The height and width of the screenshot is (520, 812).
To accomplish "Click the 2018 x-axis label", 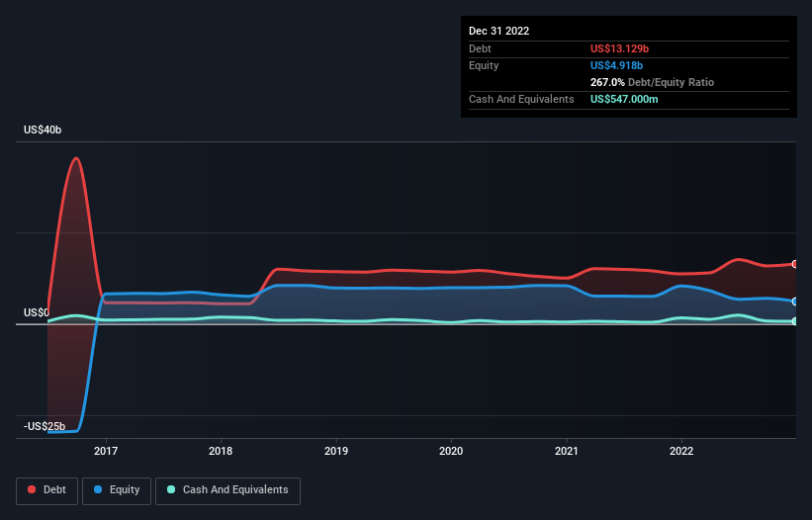I will [x=221, y=451].
